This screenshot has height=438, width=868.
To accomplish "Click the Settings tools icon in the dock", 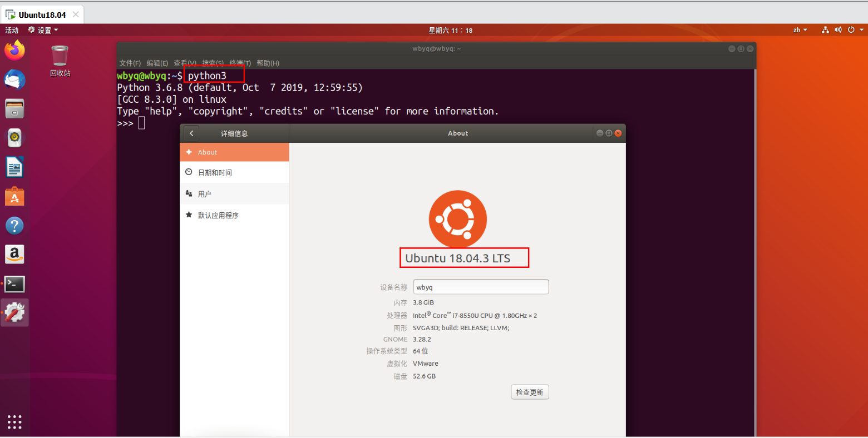I will click(14, 313).
